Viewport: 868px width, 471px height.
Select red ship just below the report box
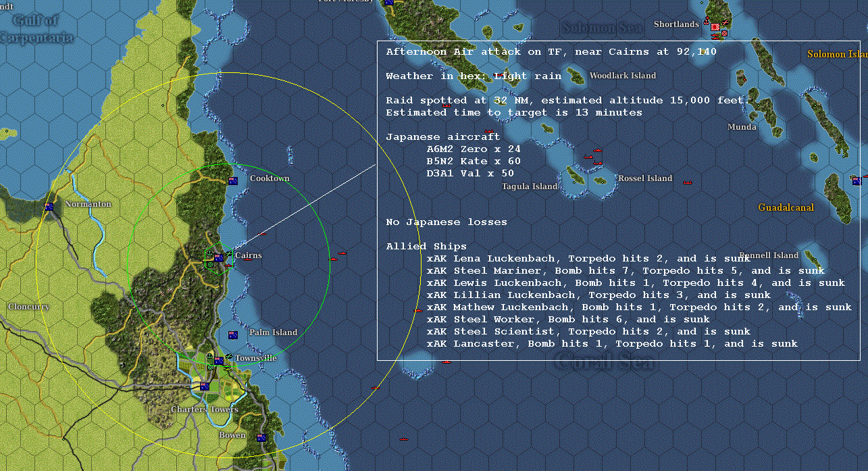pyautogui.click(x=446, y=362)
